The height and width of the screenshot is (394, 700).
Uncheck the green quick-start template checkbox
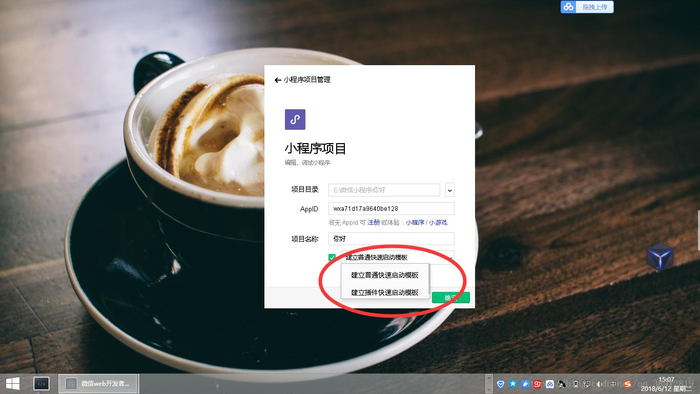click(x=332, y=257)
